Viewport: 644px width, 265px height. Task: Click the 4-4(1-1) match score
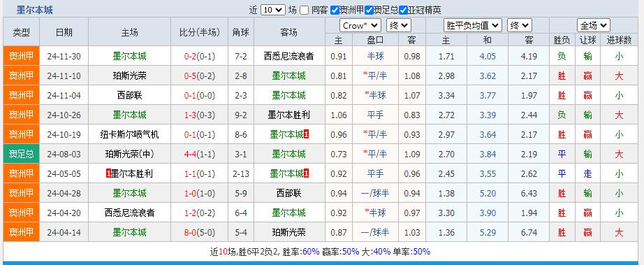pyautogui.click(x=199, y=154)
